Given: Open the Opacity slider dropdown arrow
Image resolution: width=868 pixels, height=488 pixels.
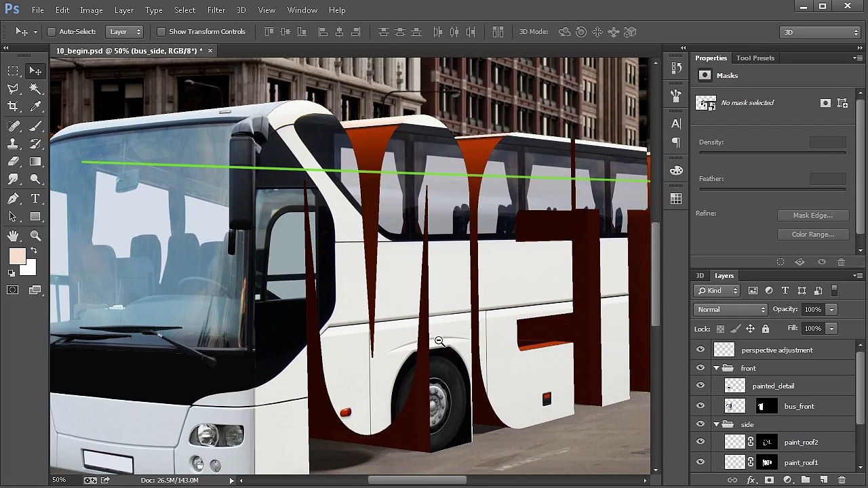Looking at the screenshot, I should pyautogui.click(x=831, y=310).
